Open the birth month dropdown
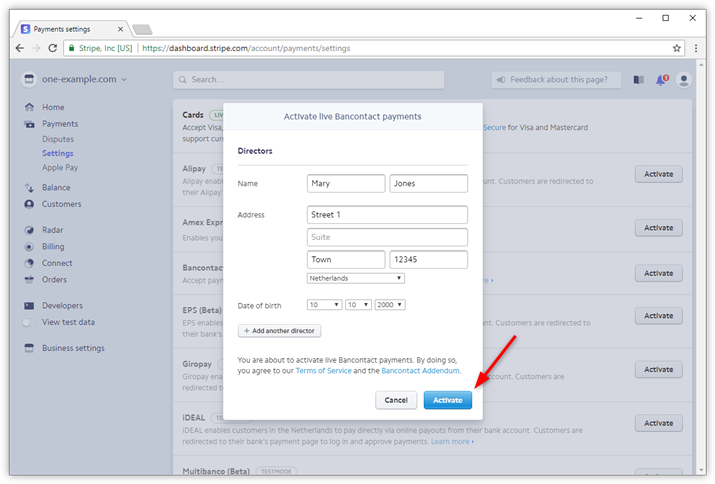Image resolution: width=715 pixels, height=484 pixels. (359, 305)
